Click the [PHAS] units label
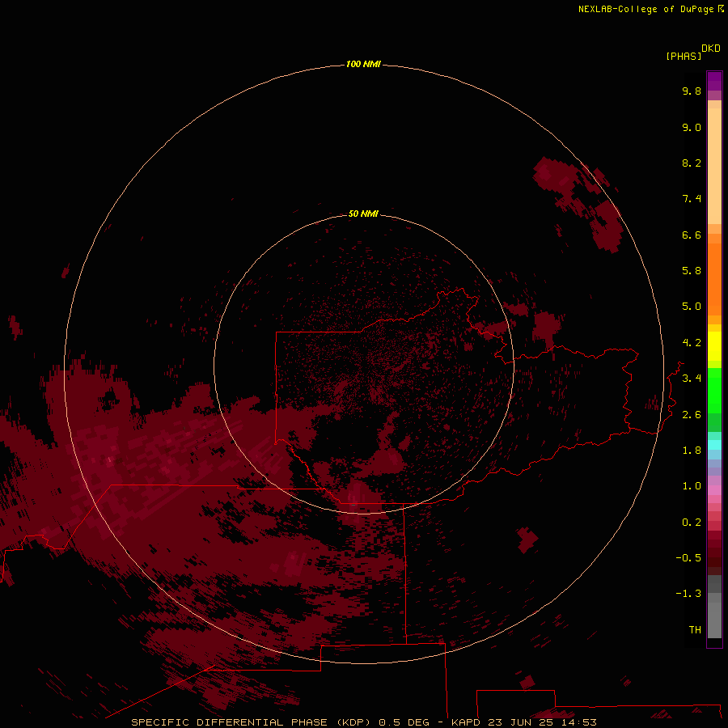The height and width of the screenshot is (728, 728). tap(684, 56)
